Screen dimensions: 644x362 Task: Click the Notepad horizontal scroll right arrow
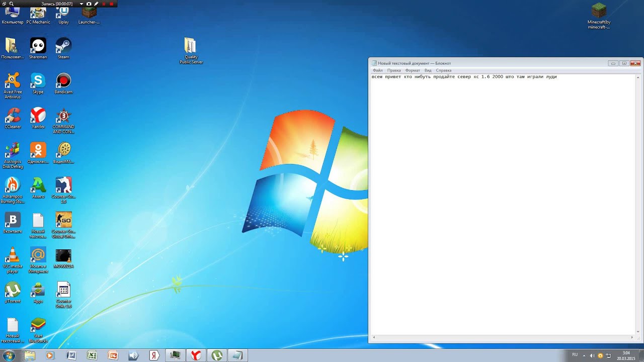coord(632,337)
